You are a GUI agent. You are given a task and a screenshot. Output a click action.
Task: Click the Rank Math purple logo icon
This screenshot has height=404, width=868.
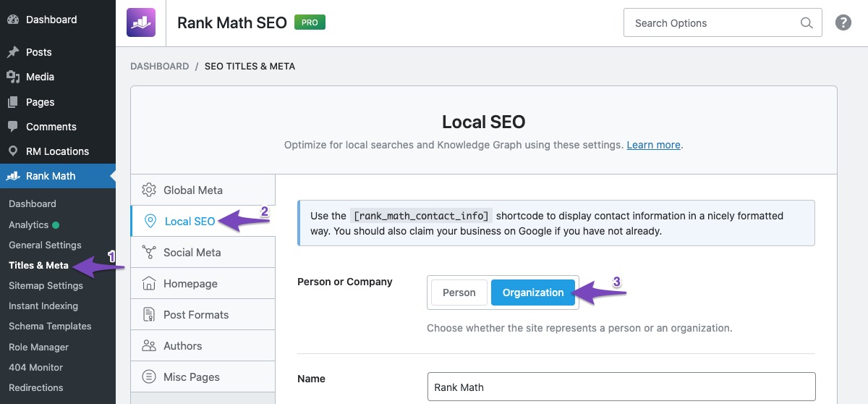tap(140, 22)
